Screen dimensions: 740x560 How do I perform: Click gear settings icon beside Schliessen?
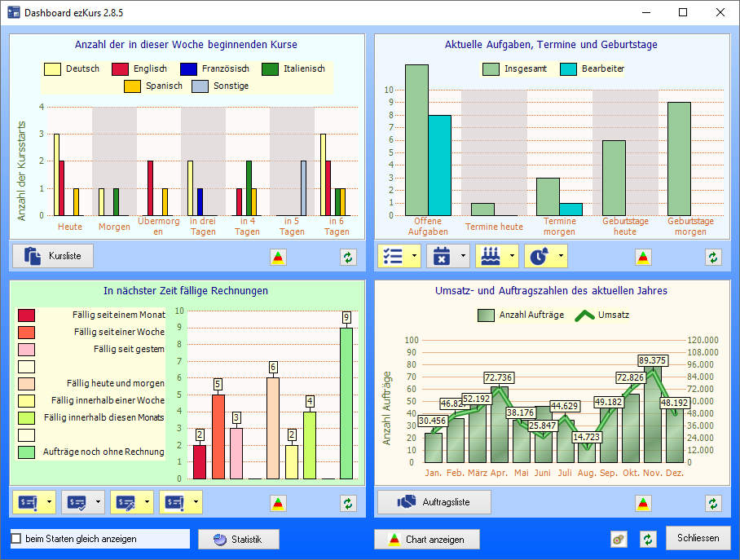619,540
